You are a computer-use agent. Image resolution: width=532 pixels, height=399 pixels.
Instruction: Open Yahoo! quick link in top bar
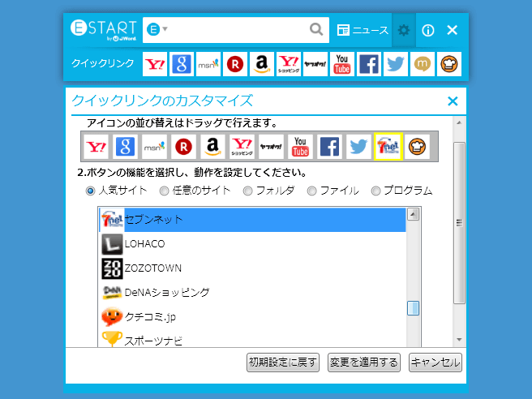click(155, 64)
